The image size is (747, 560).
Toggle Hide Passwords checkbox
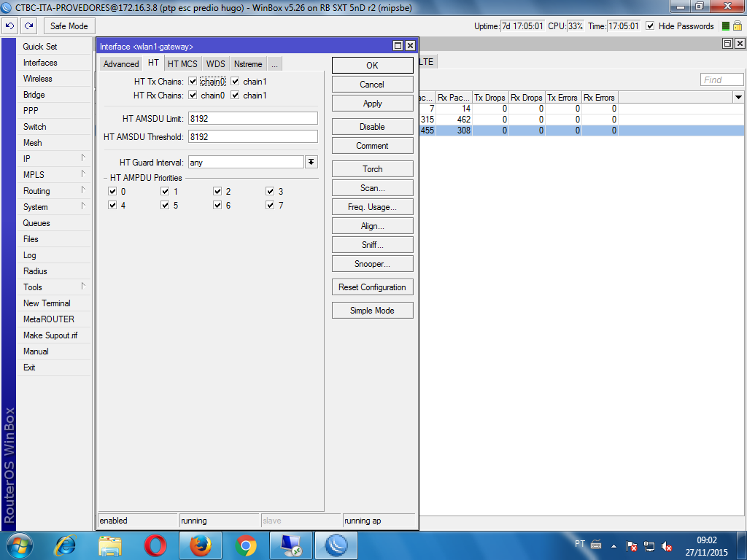click(x=650, y=26)
